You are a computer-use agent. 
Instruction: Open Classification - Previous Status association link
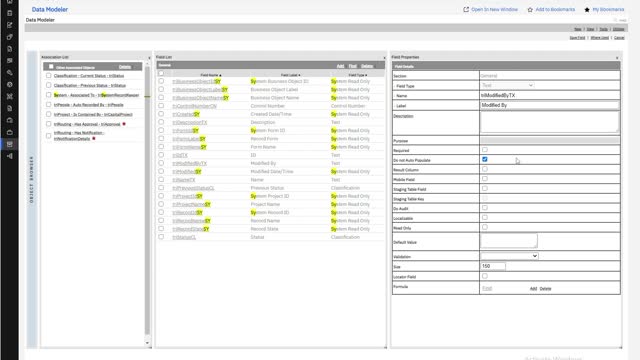click(90, 85)
